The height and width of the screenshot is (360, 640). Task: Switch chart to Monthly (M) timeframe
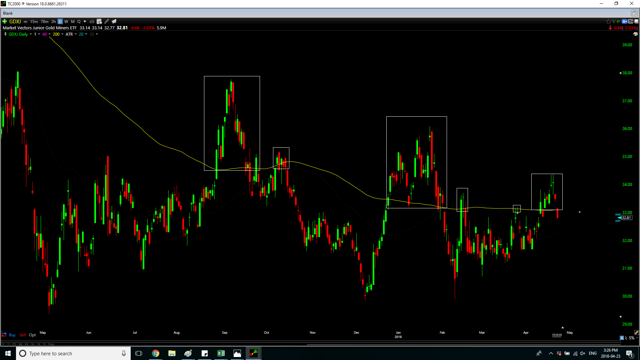click(x=73, y=21)
